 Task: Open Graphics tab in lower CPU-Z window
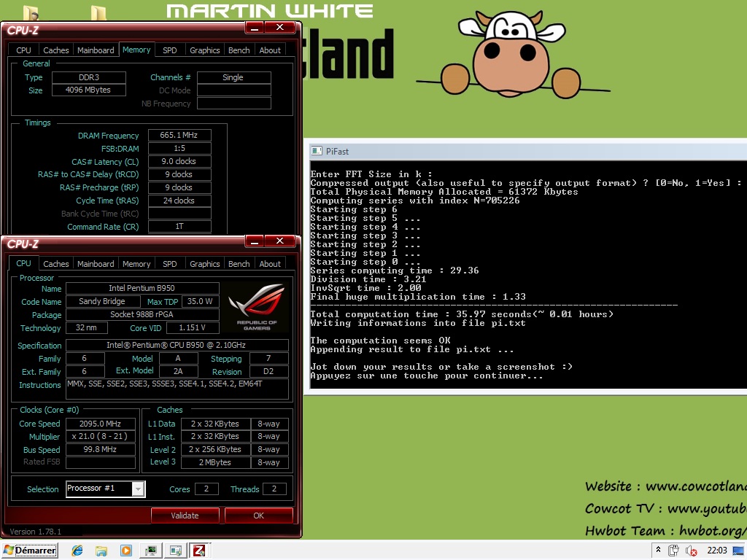point(205,264)
